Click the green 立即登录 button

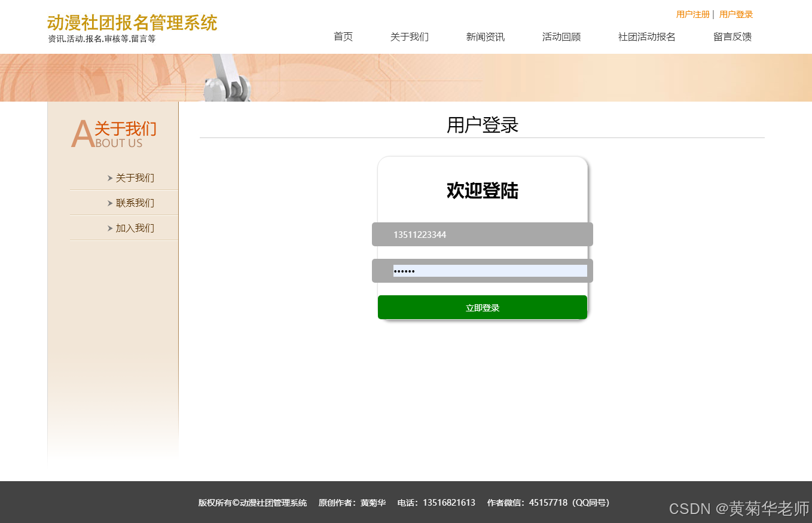click(483, 307)
